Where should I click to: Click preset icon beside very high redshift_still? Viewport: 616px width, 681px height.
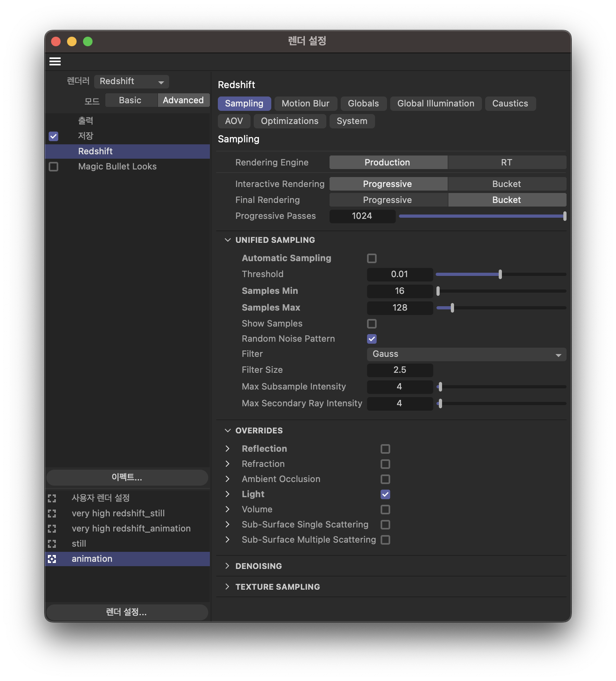click(52, 513)
